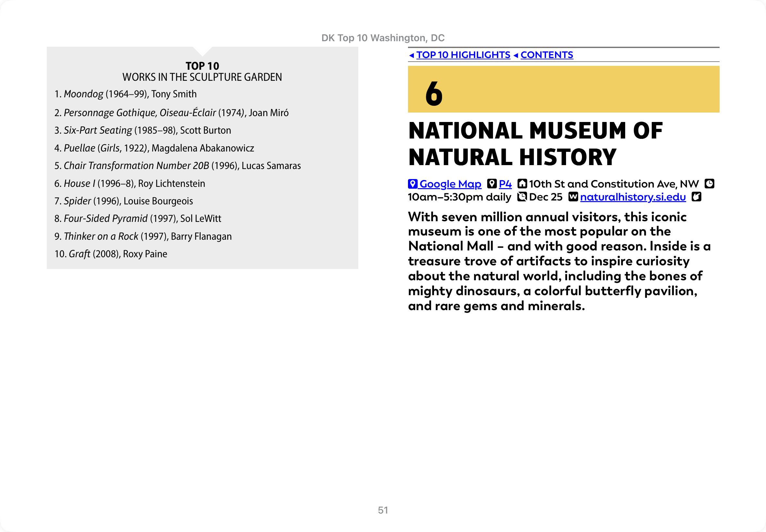Click the blue Google Map pin icon

click(413, 184)
